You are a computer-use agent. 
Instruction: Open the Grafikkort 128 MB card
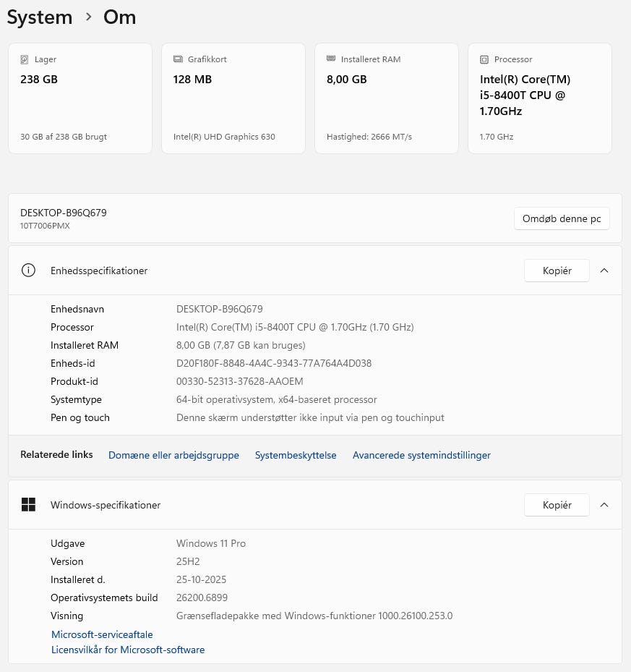[233, 98]
